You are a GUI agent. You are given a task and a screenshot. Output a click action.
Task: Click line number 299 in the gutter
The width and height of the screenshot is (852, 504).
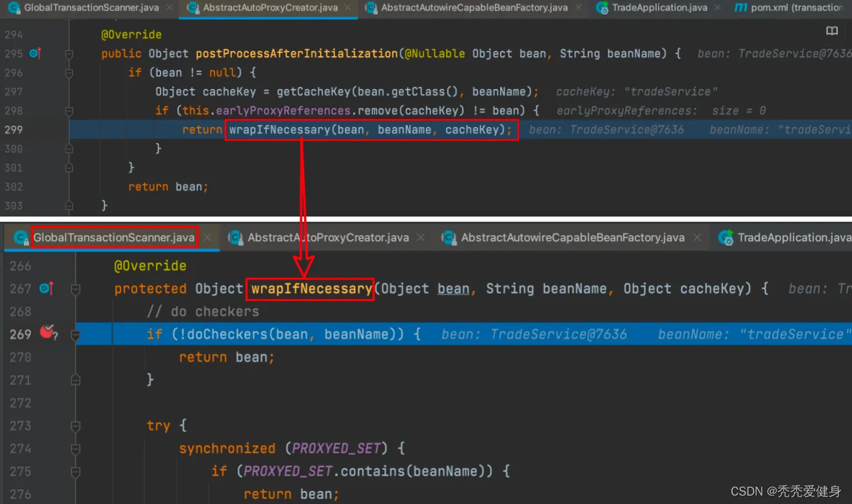pyautogui.click(x=13, y=130)
